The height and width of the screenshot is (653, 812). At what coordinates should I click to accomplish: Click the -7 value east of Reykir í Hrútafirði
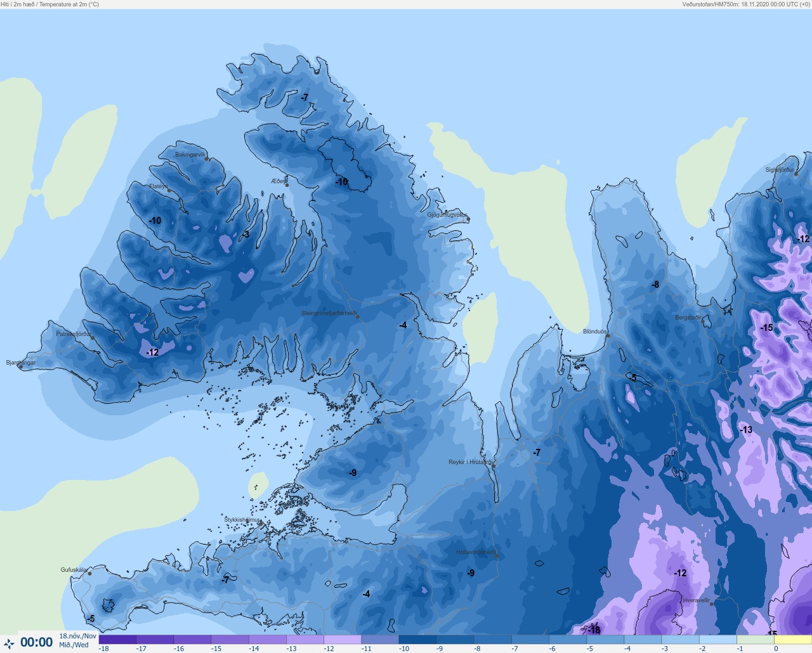537,453
